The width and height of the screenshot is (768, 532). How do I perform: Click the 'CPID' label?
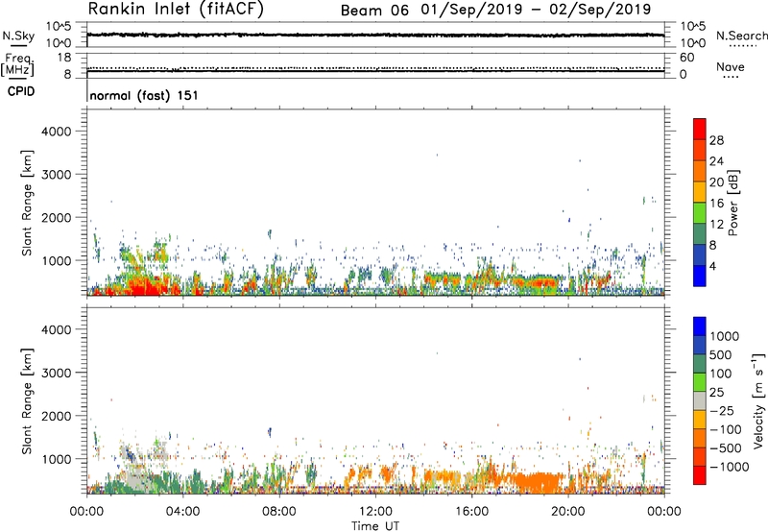pos(21,91)
